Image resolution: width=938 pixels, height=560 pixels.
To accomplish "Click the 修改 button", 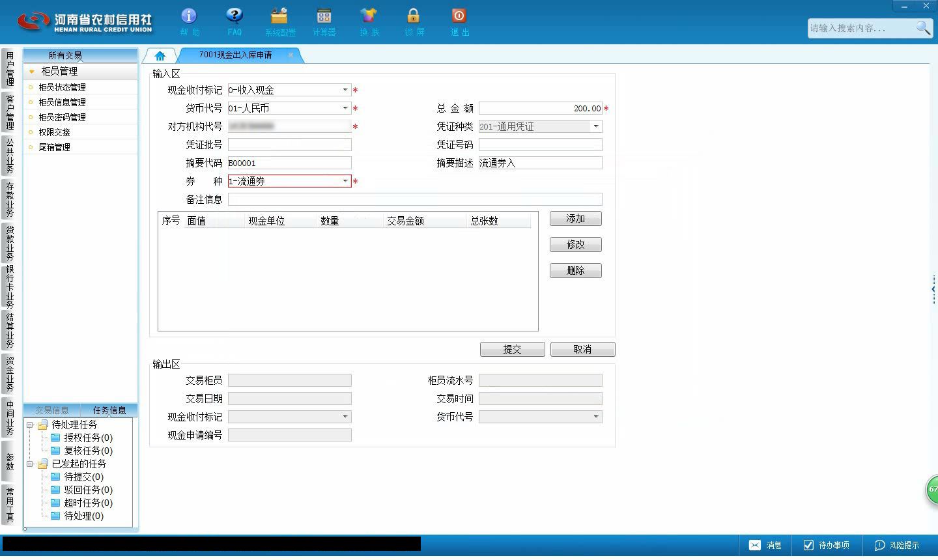I will click(x=576, y=245).
